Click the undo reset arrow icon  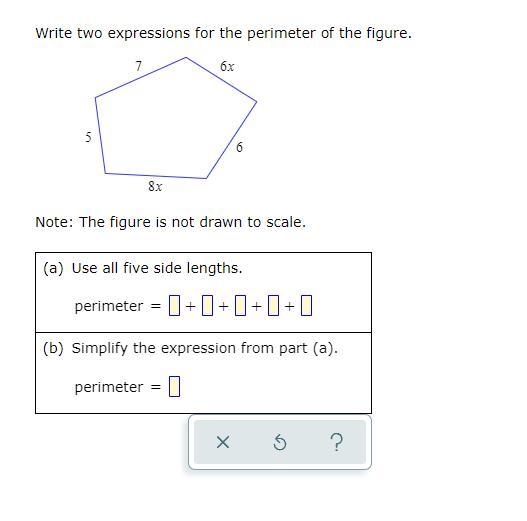[280, 442]
